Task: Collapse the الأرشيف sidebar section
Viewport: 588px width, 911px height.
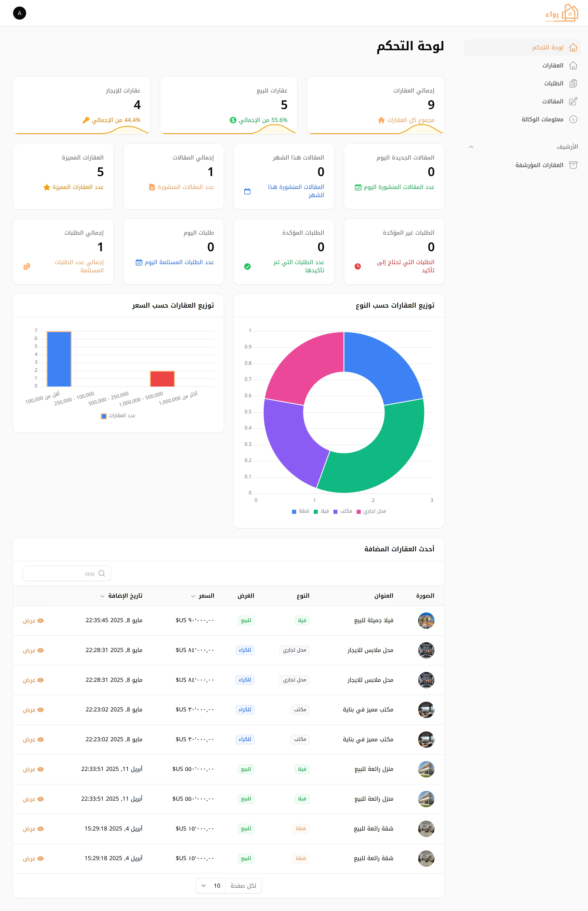Action: 471,147
